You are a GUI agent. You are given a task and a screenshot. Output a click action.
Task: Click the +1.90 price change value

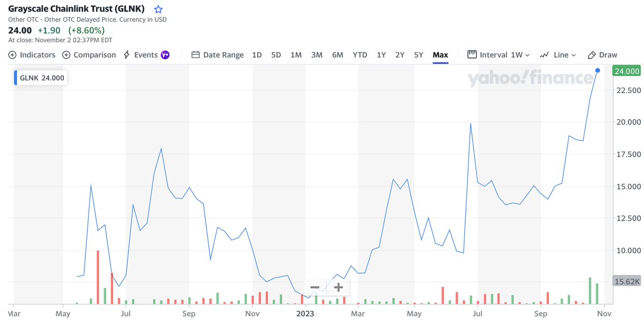[x=49, y=31]
